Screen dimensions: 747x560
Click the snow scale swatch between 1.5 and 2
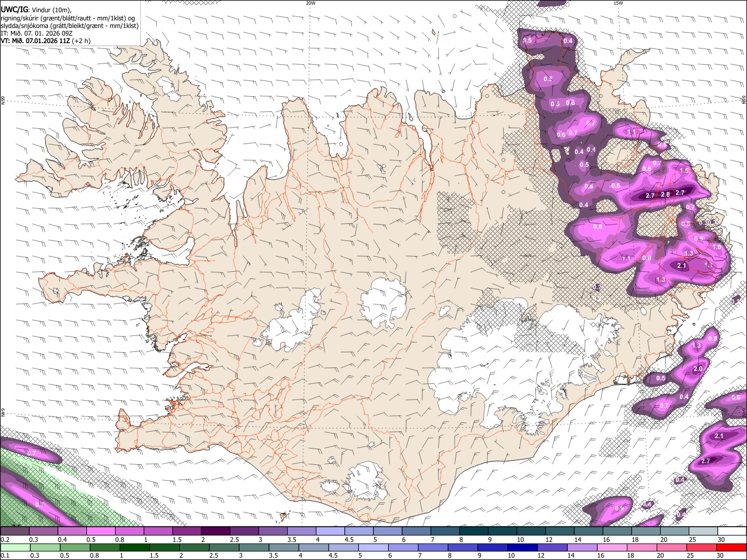187,531
